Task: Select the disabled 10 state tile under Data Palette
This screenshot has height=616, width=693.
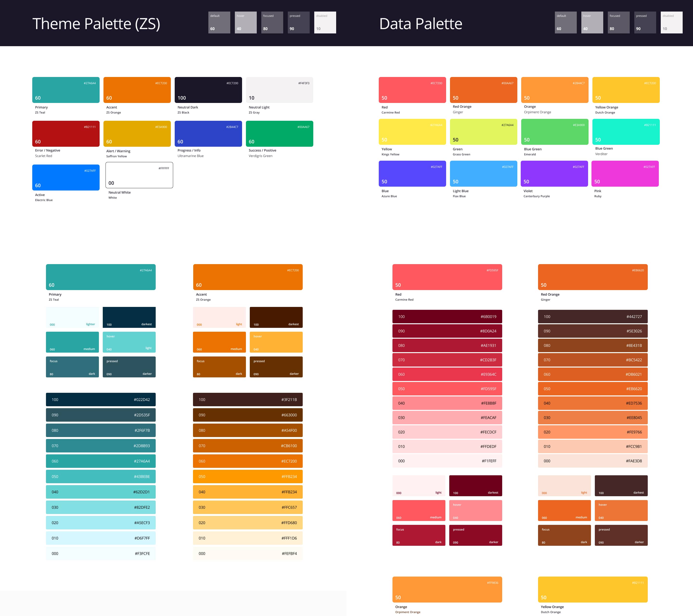Action: click(671, 22)
